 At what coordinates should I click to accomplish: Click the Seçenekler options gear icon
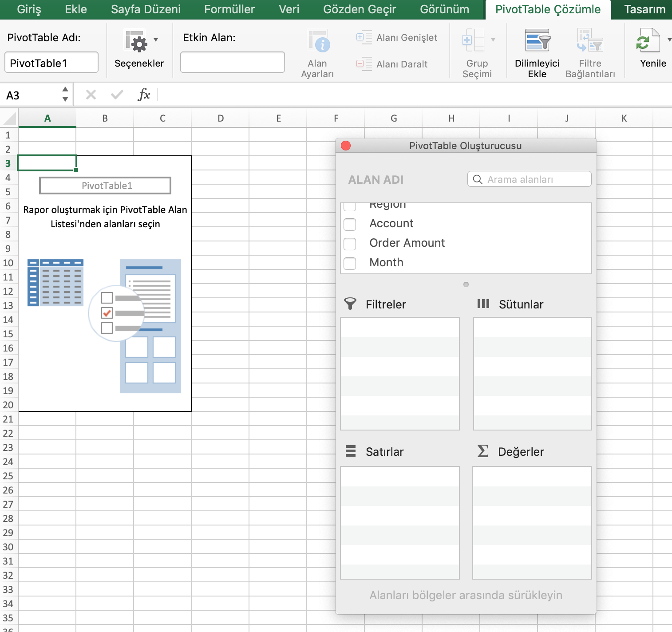click(135, 41)
